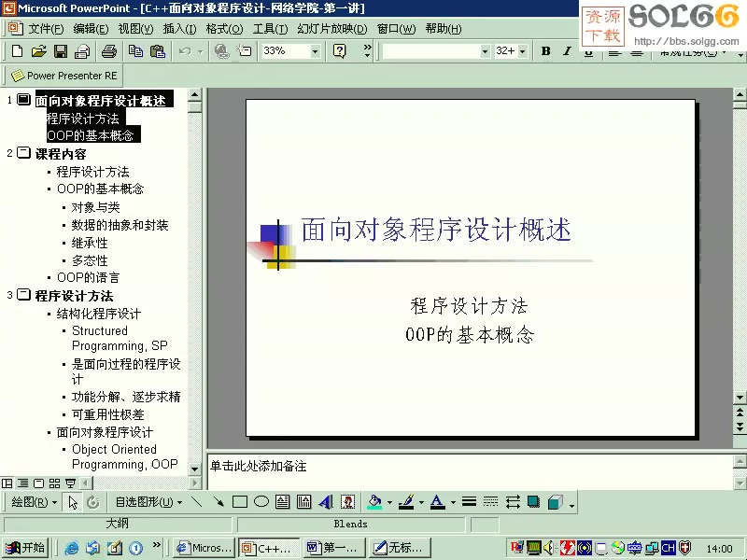Open the font size 32+ dropdown
The height and width of the screenshot is (560, 747).
[x=523, y=51]
